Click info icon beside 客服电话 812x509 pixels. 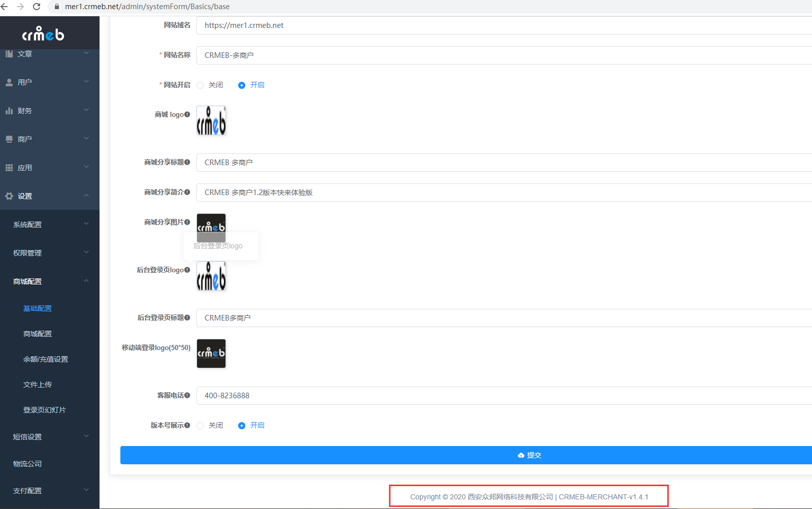tap(187, 395)
